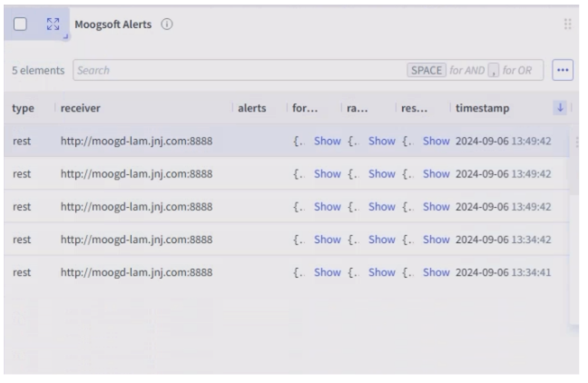Tick the Moogsoft Alerts panel checkbox
This screenshot has width=588, height=383.
click(20, 25)
